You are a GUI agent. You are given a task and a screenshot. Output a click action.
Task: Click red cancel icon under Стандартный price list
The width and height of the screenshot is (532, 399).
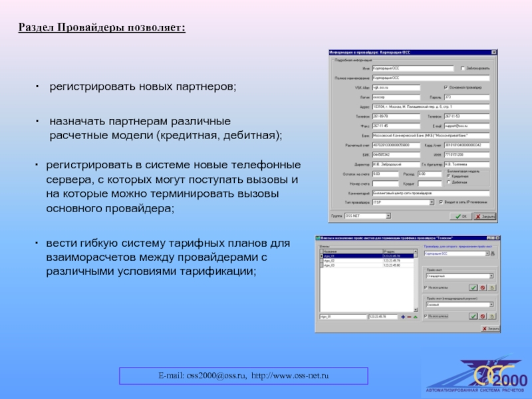(x=482, y=287)
